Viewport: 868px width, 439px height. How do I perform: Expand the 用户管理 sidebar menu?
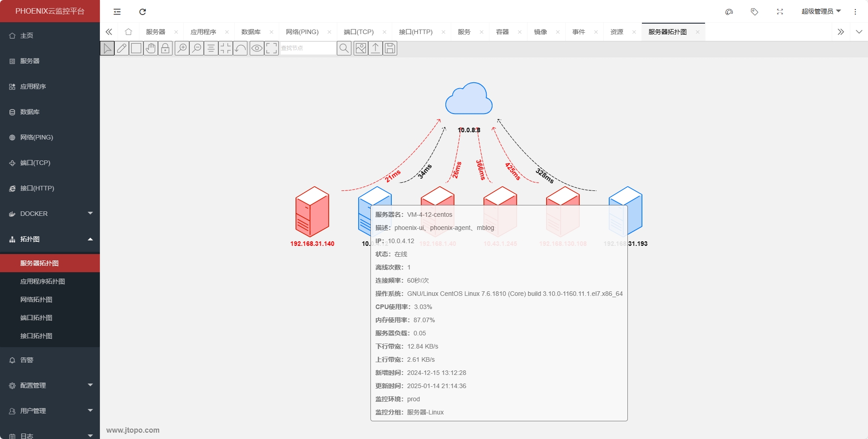coord(50,411)
